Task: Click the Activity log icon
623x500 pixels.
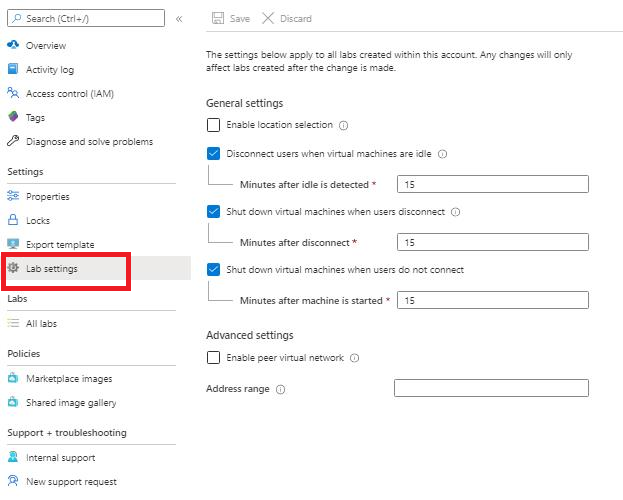Action: (x=13, y=69)
